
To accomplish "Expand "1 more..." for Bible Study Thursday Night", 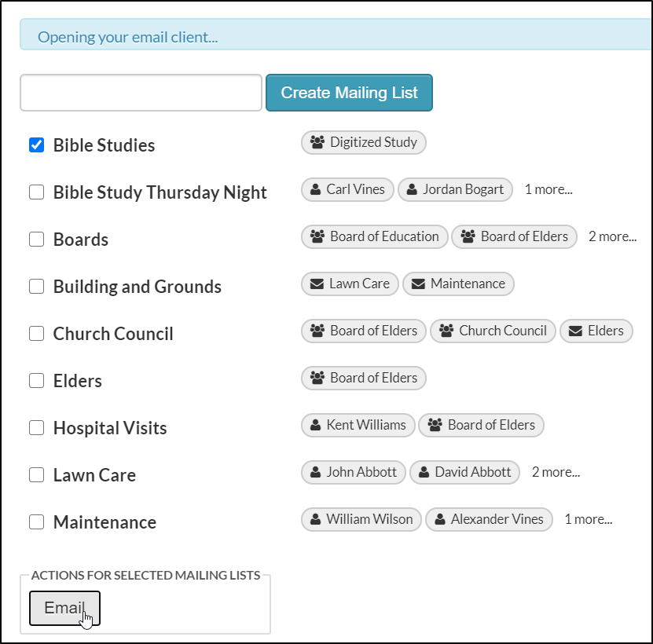I will (548, 189).
